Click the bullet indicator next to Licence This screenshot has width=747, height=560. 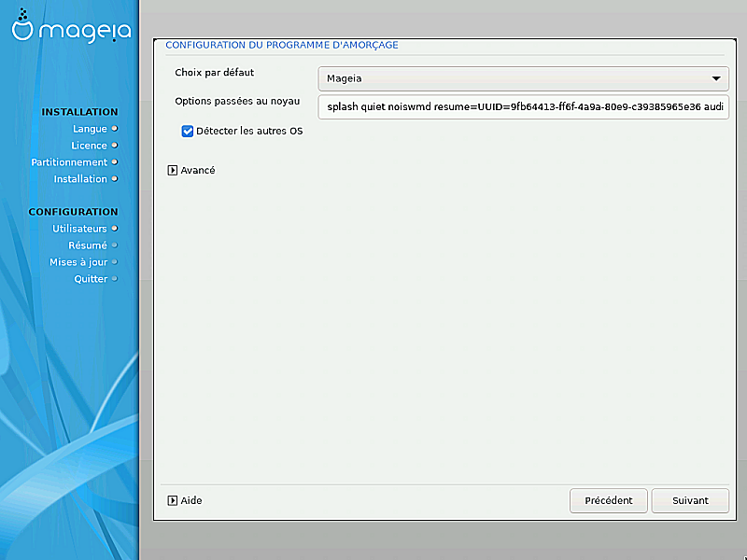pyautogui.click(x=115, y=146)
